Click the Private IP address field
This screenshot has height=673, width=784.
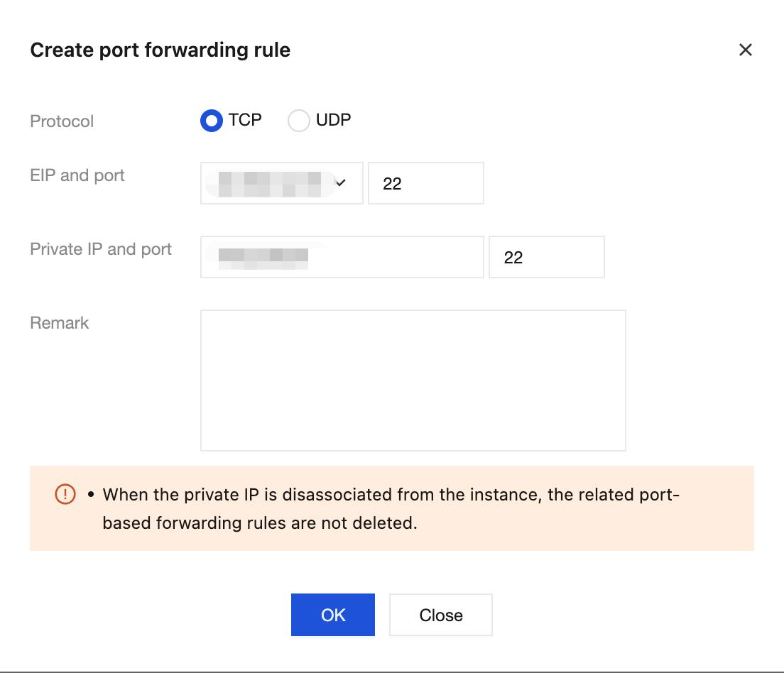coord(342,257)
